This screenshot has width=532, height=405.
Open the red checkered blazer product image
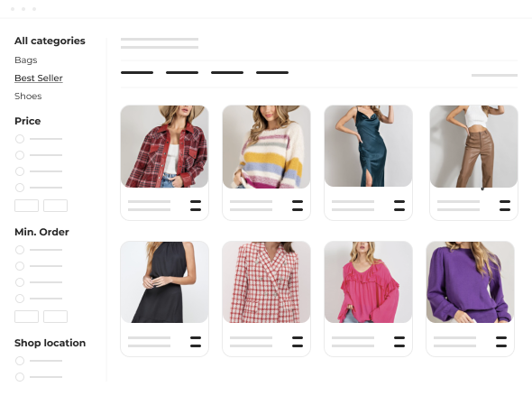tap(266, 282)
